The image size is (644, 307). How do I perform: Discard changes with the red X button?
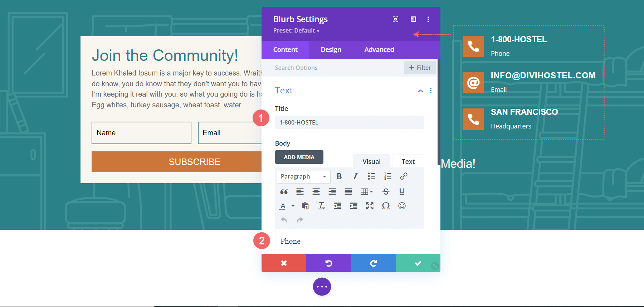click(x=284, y=263)
